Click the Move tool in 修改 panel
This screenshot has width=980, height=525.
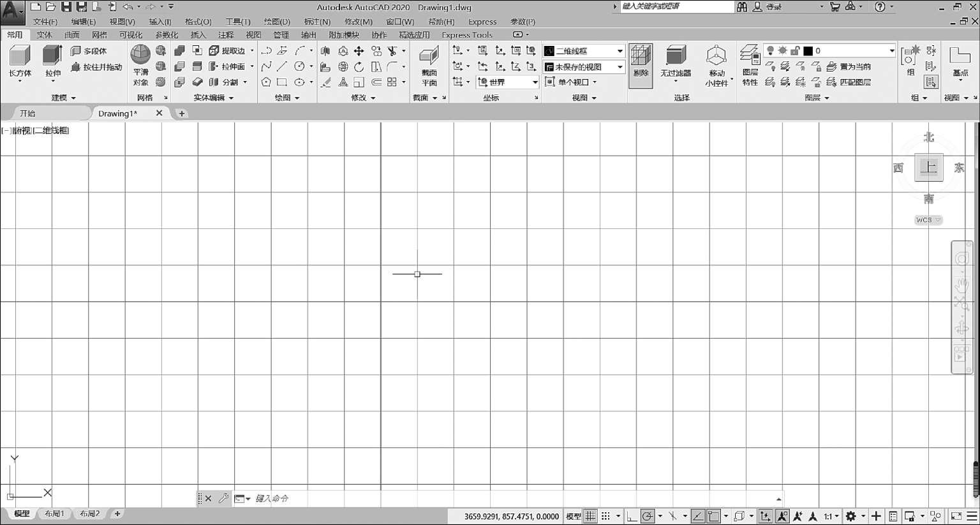359,51
